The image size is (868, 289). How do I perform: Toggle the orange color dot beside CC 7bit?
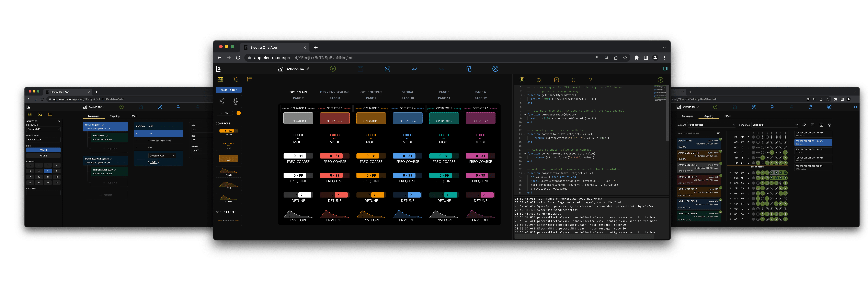point(239,113)
